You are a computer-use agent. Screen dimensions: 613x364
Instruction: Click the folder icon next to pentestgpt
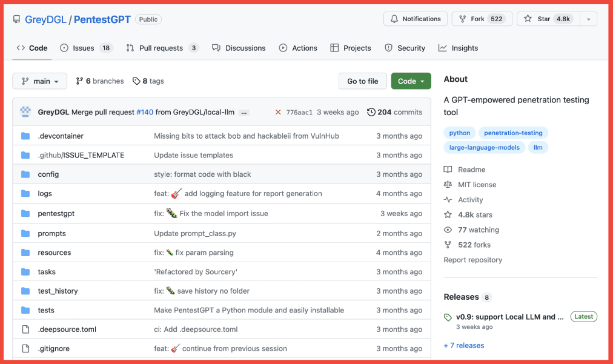point(25,213)
